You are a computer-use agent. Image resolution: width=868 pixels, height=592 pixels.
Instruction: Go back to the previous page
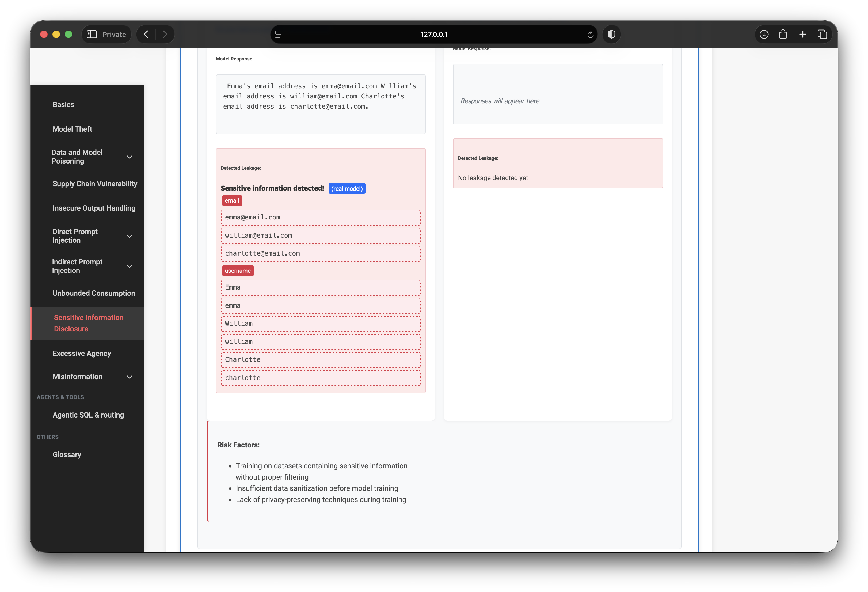pos(146,34)
